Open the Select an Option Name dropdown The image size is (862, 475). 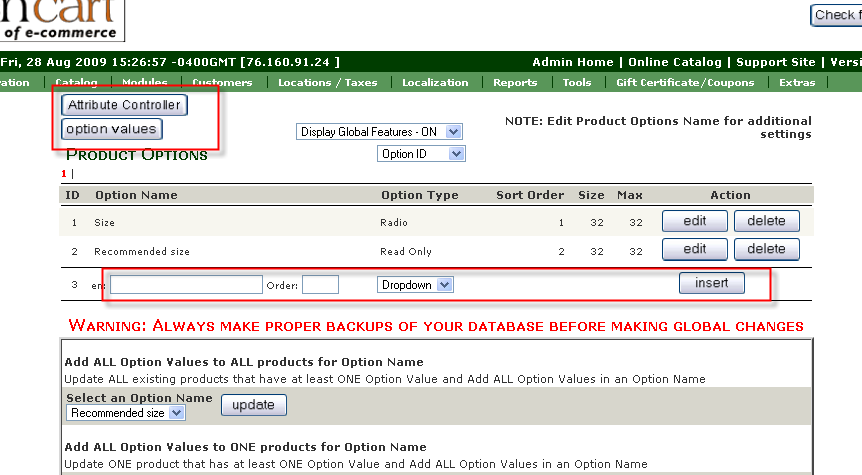pos(126,412)
